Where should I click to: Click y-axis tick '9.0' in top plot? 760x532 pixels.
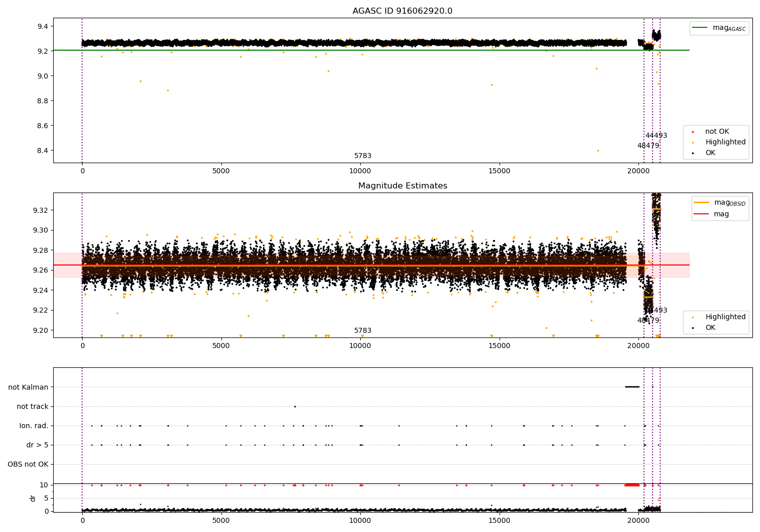click(43, 76)
